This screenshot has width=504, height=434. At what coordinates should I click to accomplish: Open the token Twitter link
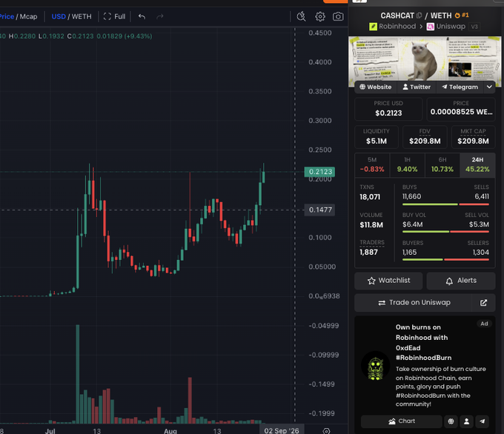click(x=417, y=87)
